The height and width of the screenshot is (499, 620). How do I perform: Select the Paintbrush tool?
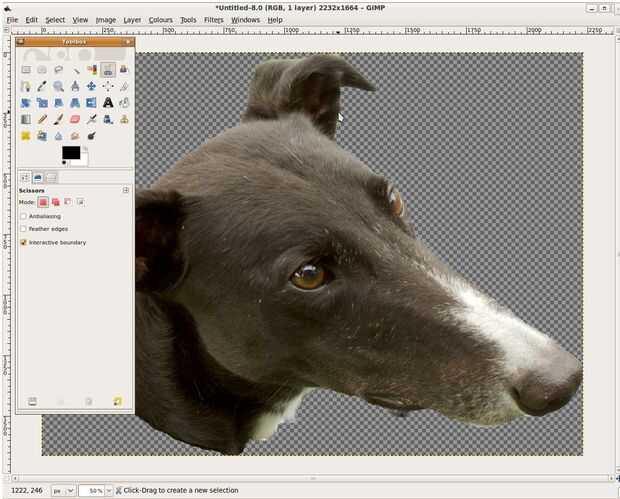pyautogui.click(x=59, y=119)
